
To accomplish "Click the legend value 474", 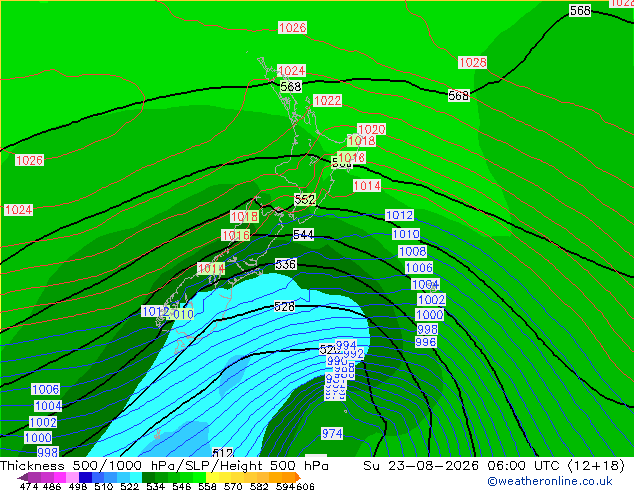I will pyautogui.click(x=29, y=486).
